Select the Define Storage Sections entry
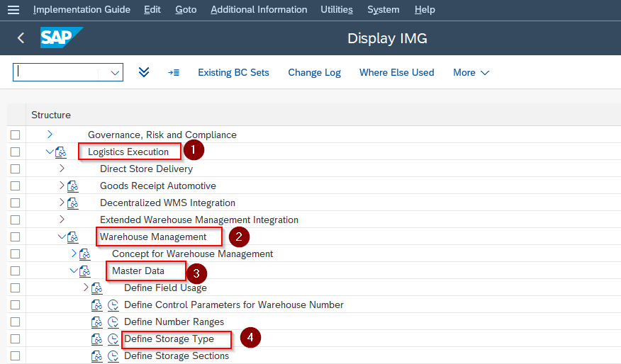Screen dimensions: 621x364 [x=177, y=356]
